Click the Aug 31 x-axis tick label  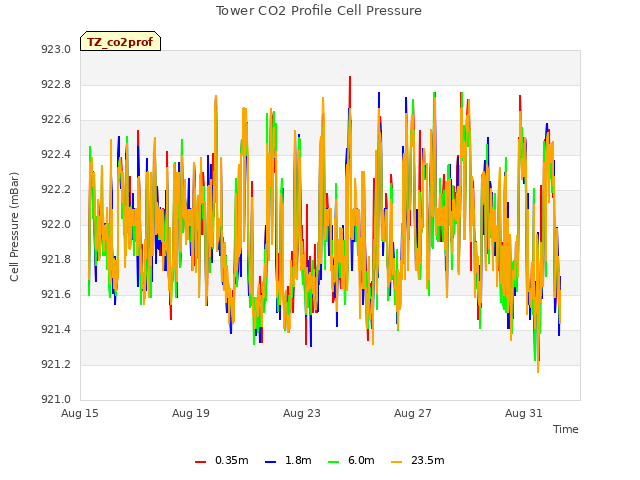coord(524,413)
